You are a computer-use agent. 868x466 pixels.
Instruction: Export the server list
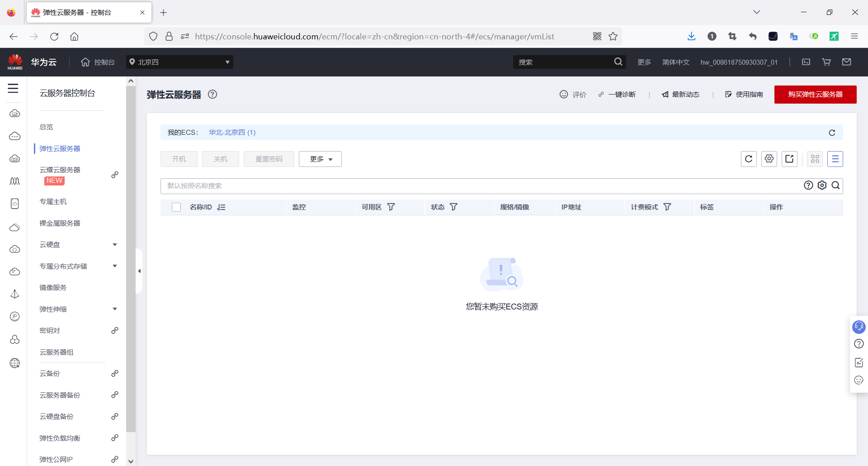point(789,159)
